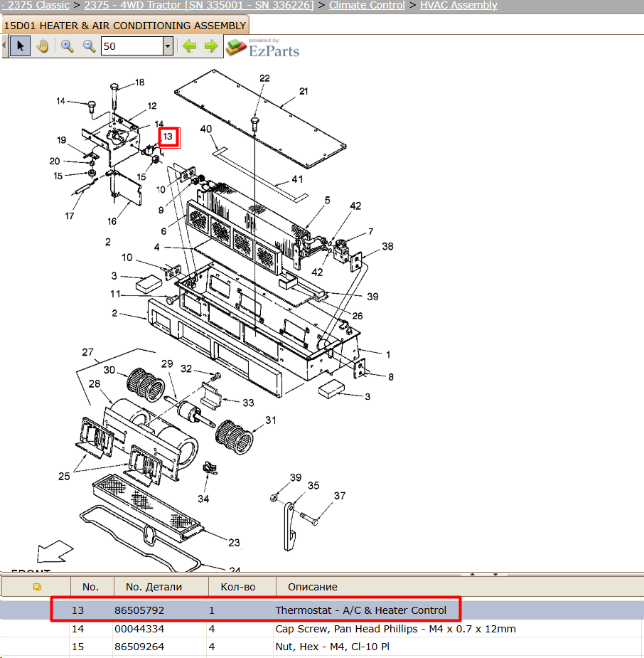This screenshot has width=644, height=658.
Task: Go to next diagram with right arrow
Action: click(211, 46)
